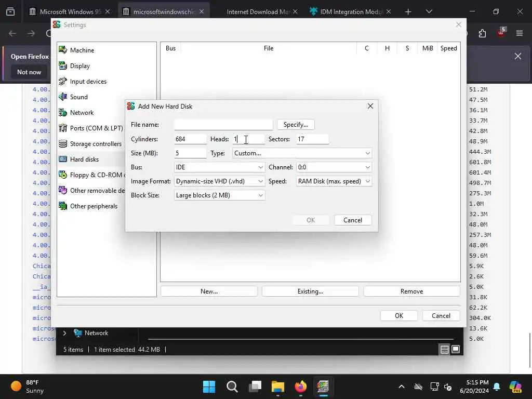Open the Channel dropdown showing 0:0

334,167
